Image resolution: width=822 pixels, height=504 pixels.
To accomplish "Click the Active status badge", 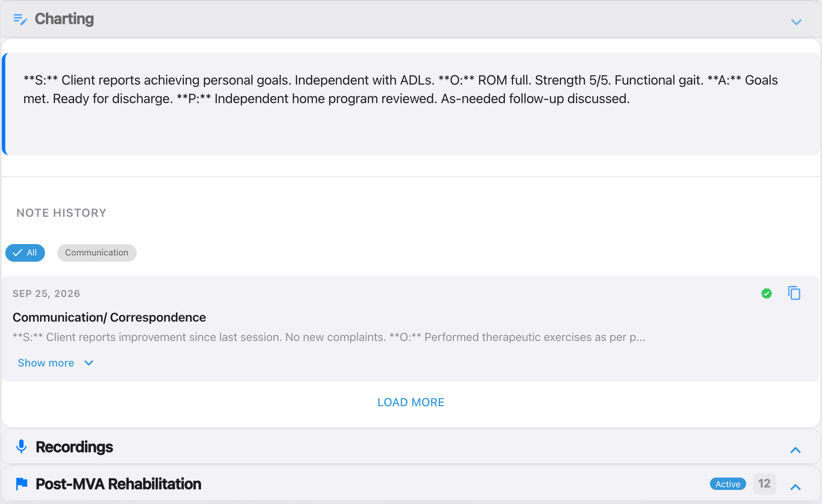I will click(728, 484).
